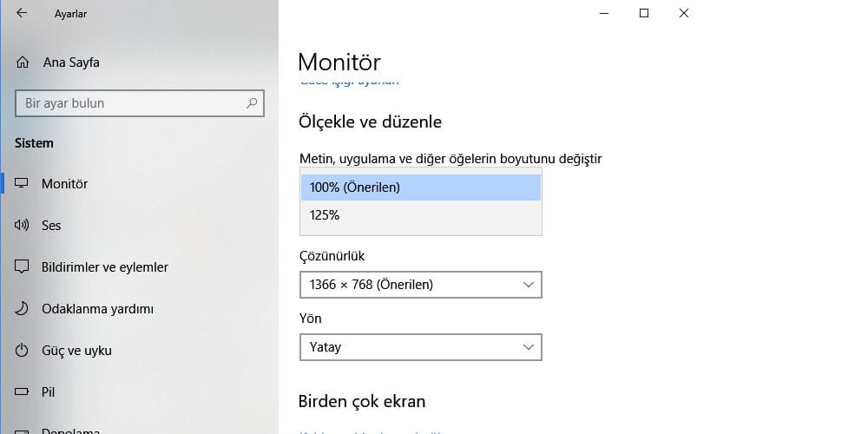Focus the "Bir ayar bulun" search field
868x434 pixels.
(x=130, y=103)
